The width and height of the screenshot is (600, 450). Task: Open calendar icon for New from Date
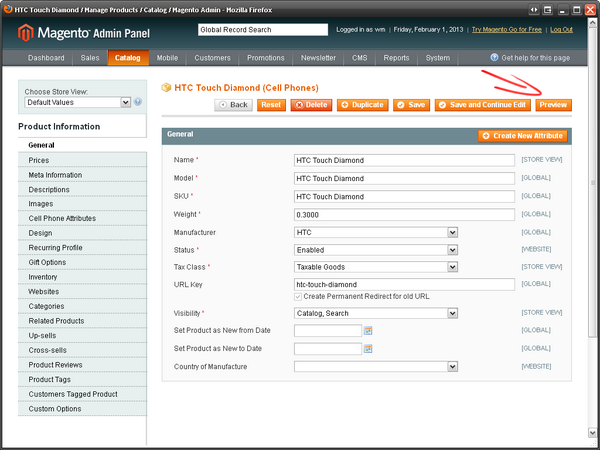click(x=368, y=330)
